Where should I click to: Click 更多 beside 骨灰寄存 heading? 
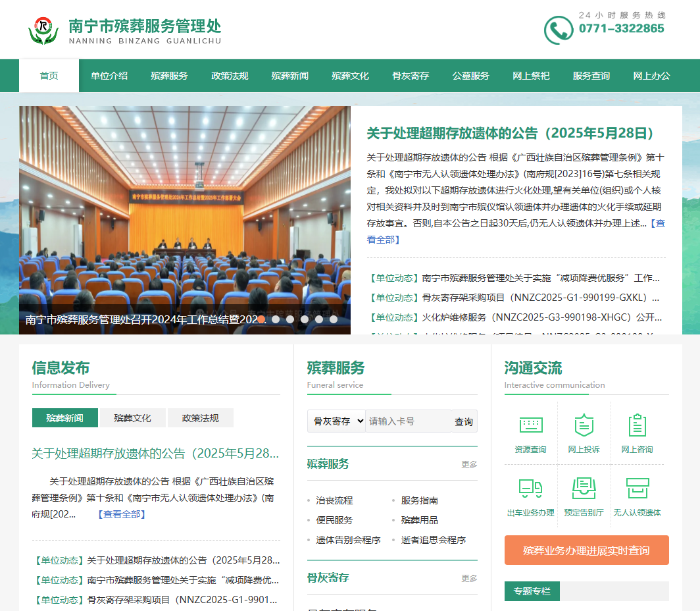[469, 578]
